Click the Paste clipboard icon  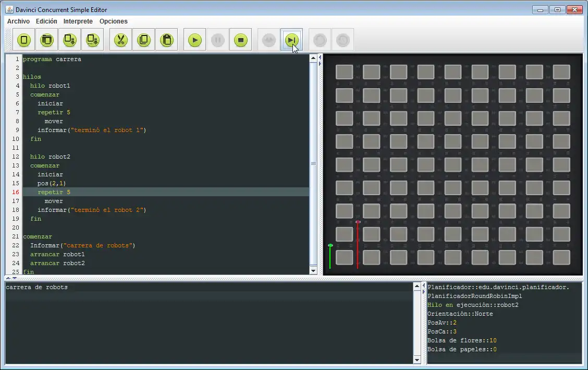(x=167, y=40)
